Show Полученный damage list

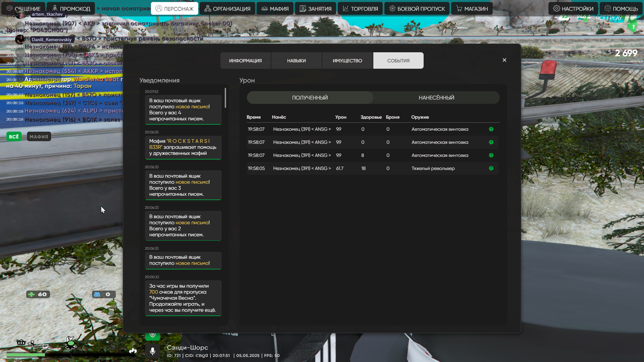(310, 98)
